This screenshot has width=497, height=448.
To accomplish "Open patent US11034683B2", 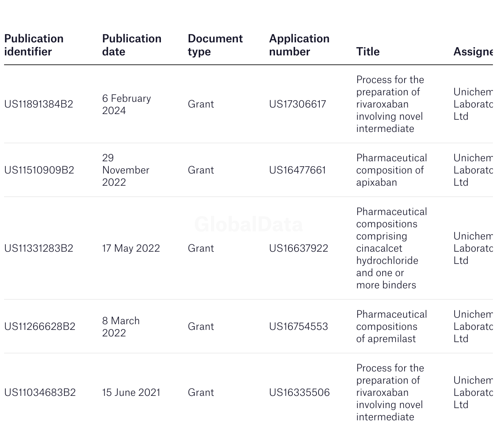I will point(40,393).
